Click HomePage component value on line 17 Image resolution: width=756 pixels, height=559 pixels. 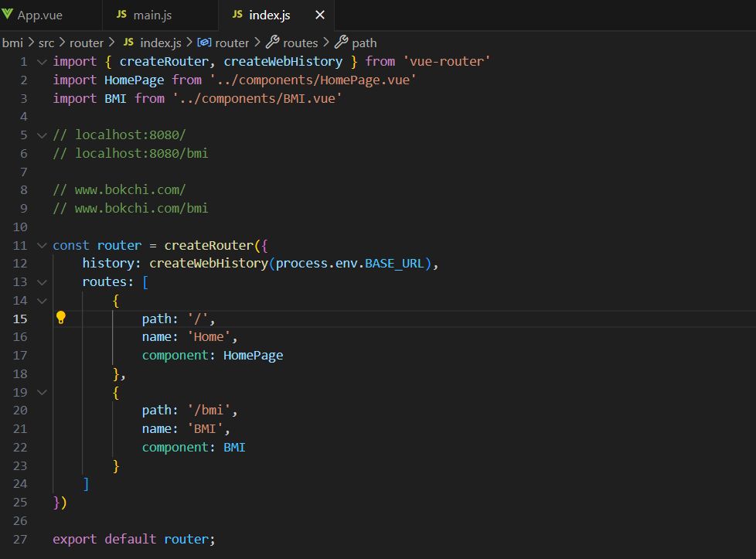(253, 356)
